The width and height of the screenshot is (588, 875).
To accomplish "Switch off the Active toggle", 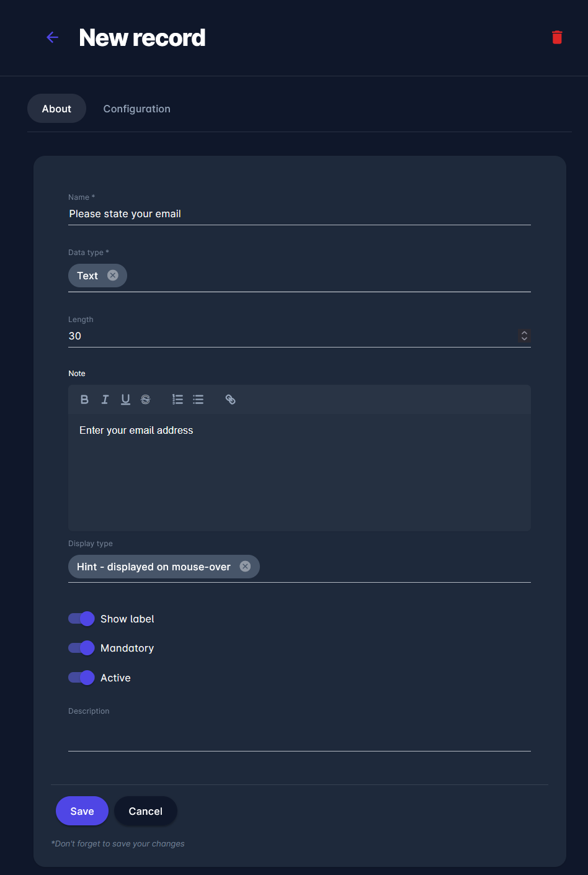I will (x=81, y=678).
